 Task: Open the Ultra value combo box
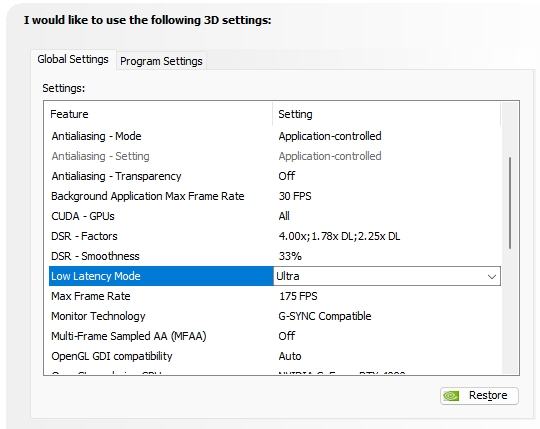pos(387,276)
